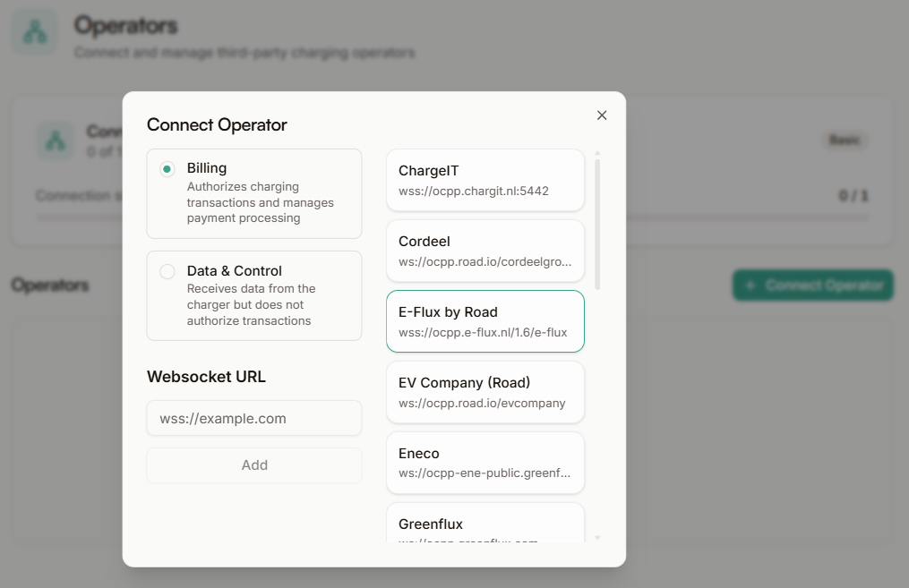
Task: Click the connection card operator icon
Action: pos(55,141)
